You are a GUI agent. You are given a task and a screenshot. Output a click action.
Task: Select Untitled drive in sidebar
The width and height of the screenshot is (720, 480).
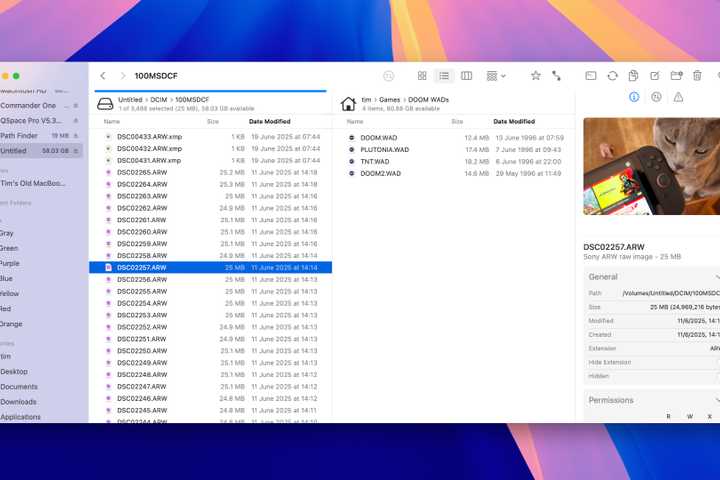point(40,151)
